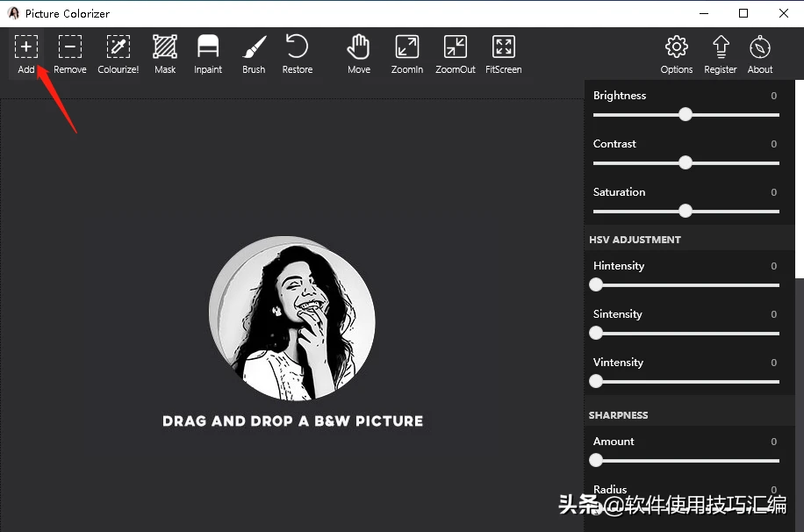Open the About window
The height and width of the screenshot is (532, 804).
[x=760, y=47]
